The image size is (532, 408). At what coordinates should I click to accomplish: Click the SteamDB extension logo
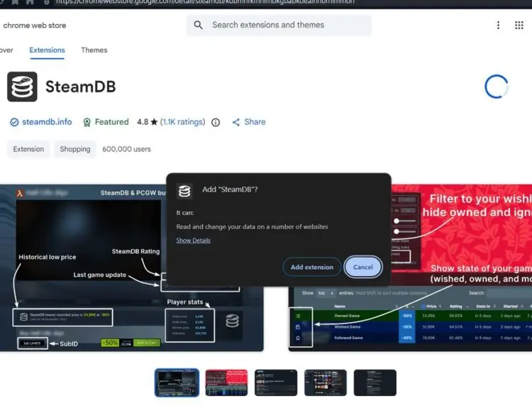pyautogui.click(x=22, y=87)
